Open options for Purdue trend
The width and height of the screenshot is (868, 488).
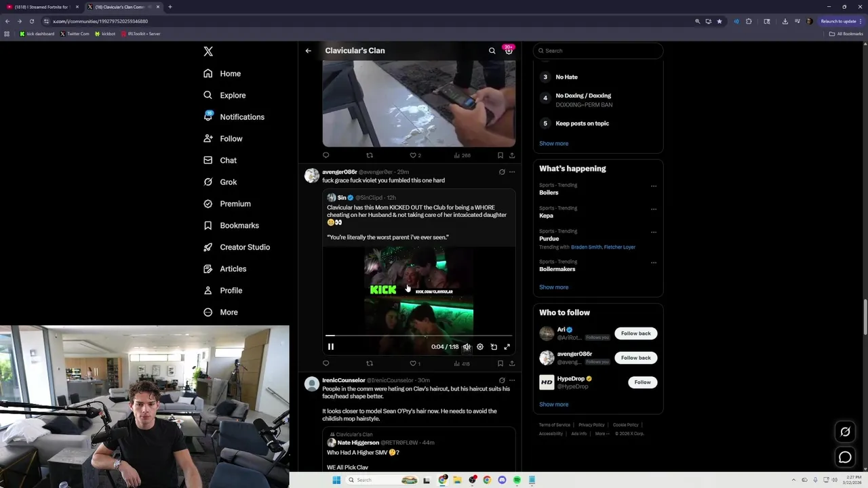654,232
